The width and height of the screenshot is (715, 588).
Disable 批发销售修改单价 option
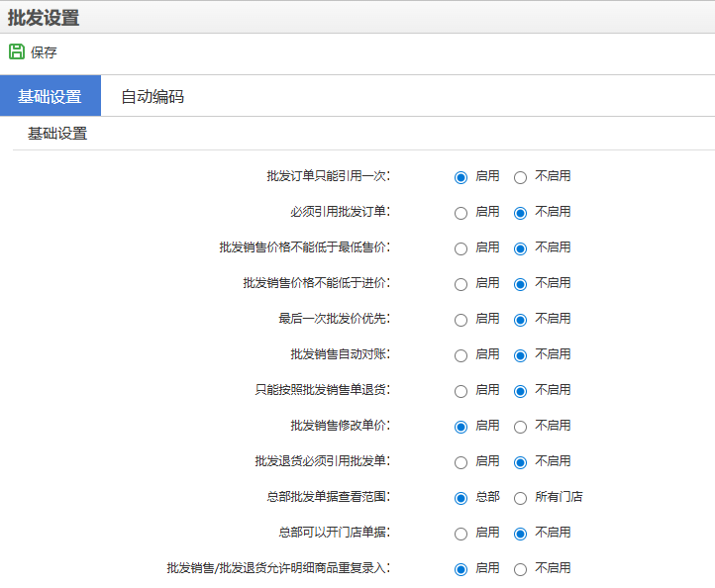520,427
